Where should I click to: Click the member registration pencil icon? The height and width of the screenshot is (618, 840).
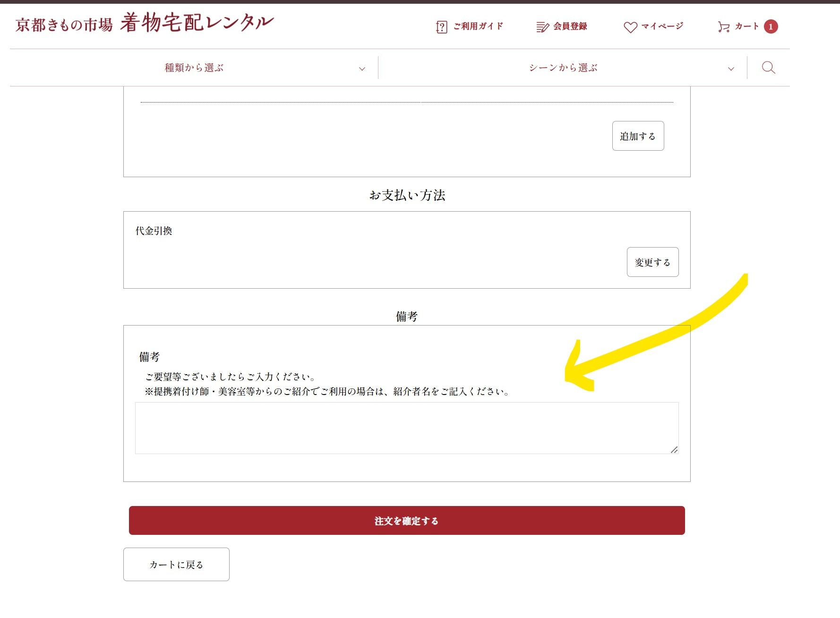tap(542, 27)
